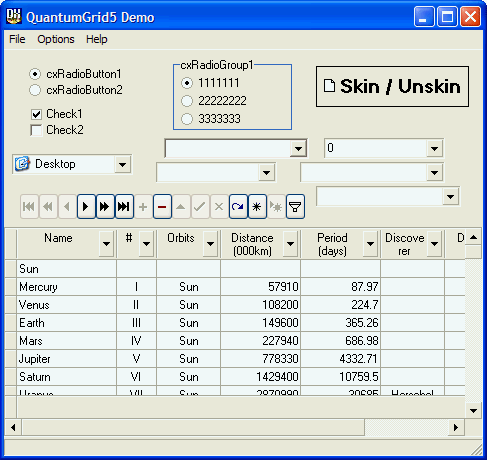Click grid vertical scrollbar up arrow
The height and width of the screenshot is (460, 487).
[473, 237]
